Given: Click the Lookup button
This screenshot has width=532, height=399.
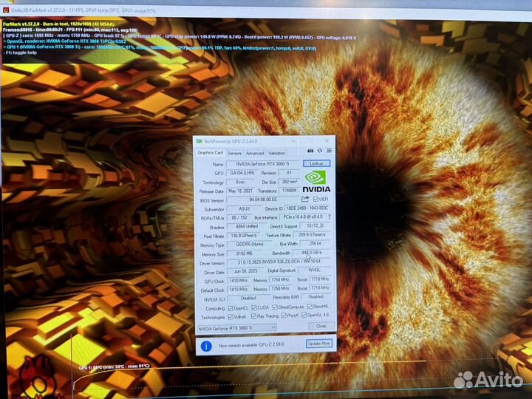Looking at the screenshot, I should [316, 163].
